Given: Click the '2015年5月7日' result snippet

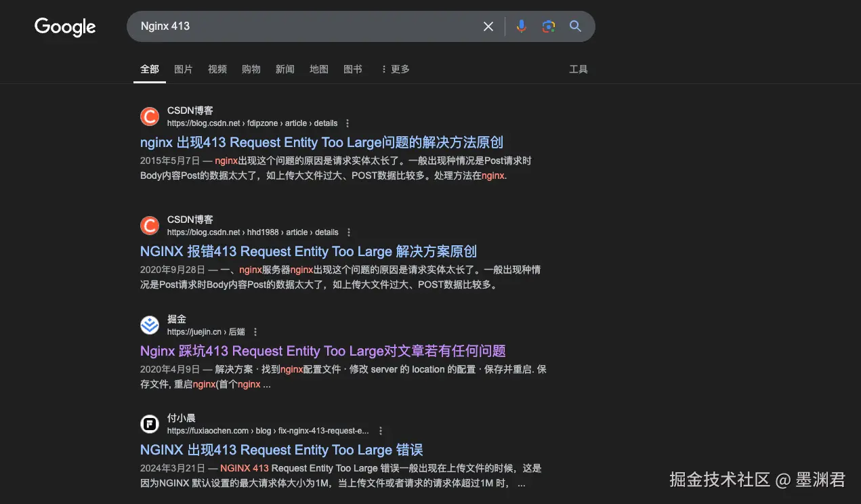Looking at the screenshot, I should [336, 168].
